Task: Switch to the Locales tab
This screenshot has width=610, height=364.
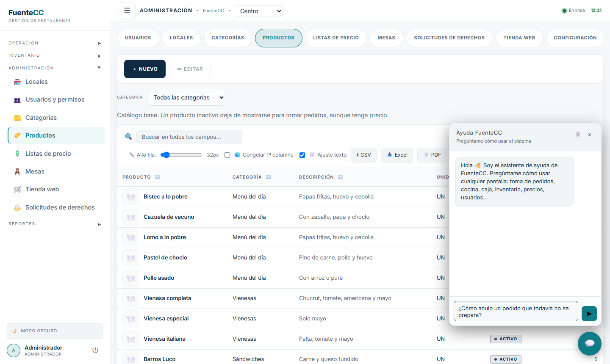Action: coord(181,38)
